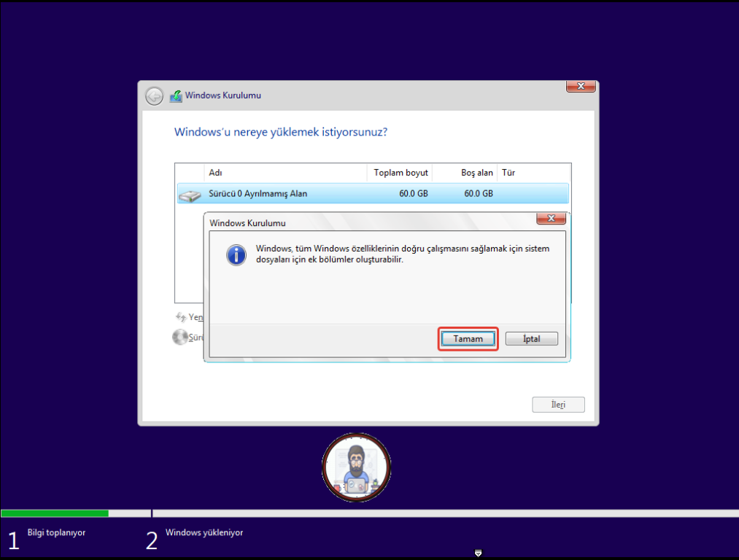The image size is (739, 560).
Task: Click the Windows Kurulumu setup icon in the title bar
Action: (176, 96)
